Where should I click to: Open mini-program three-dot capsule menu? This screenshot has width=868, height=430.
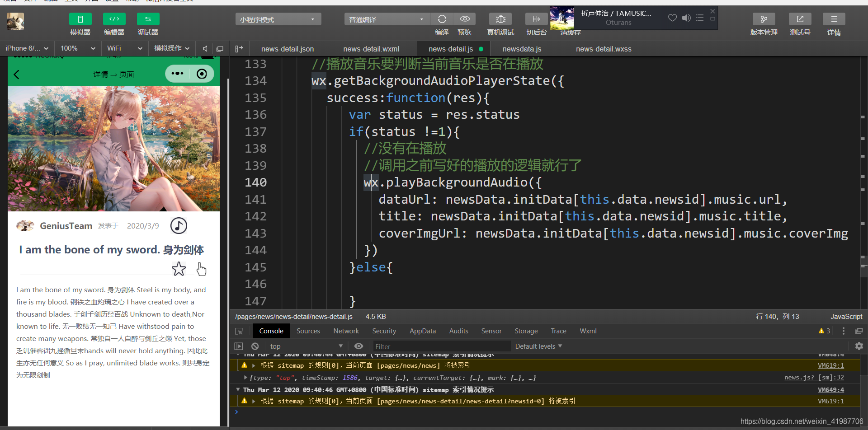(178, 74)
